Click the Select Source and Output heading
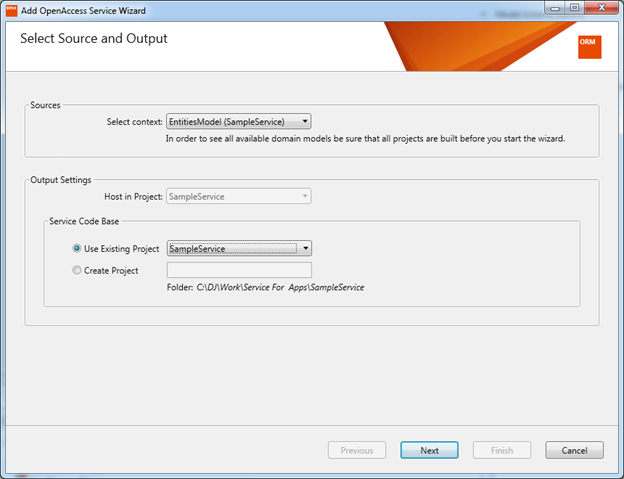The height and width of the screenshot is (479, 624). [x=94, y=39]
